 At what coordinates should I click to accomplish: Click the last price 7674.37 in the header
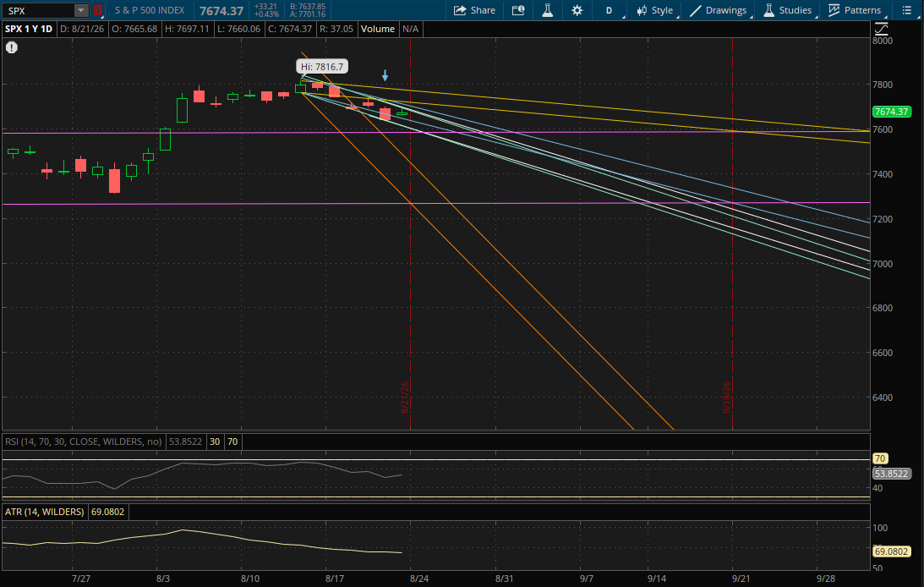pyautogui.click(x=221, y=11)
